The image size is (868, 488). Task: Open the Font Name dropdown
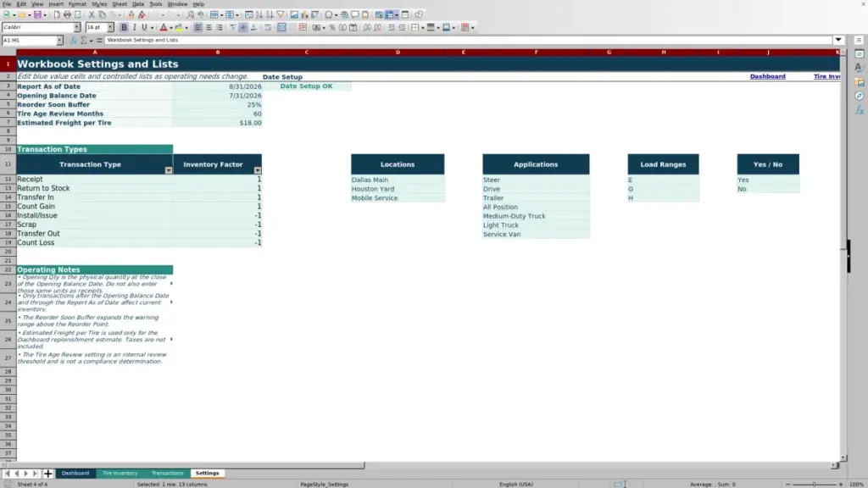[77, 28]
